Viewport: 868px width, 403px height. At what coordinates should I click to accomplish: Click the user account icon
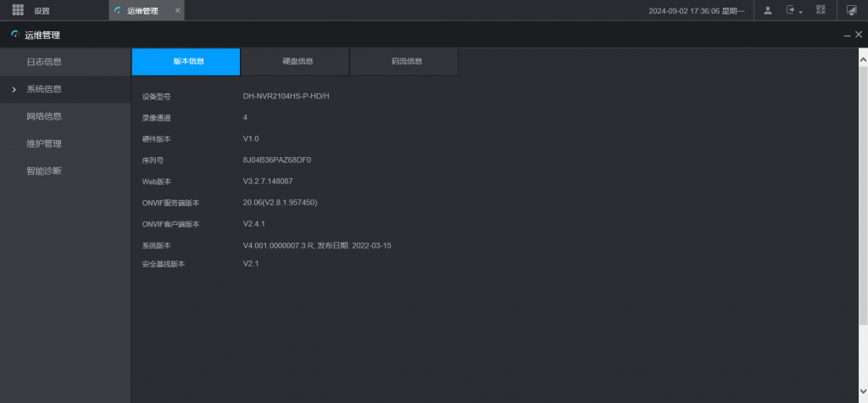click(767, 10)
